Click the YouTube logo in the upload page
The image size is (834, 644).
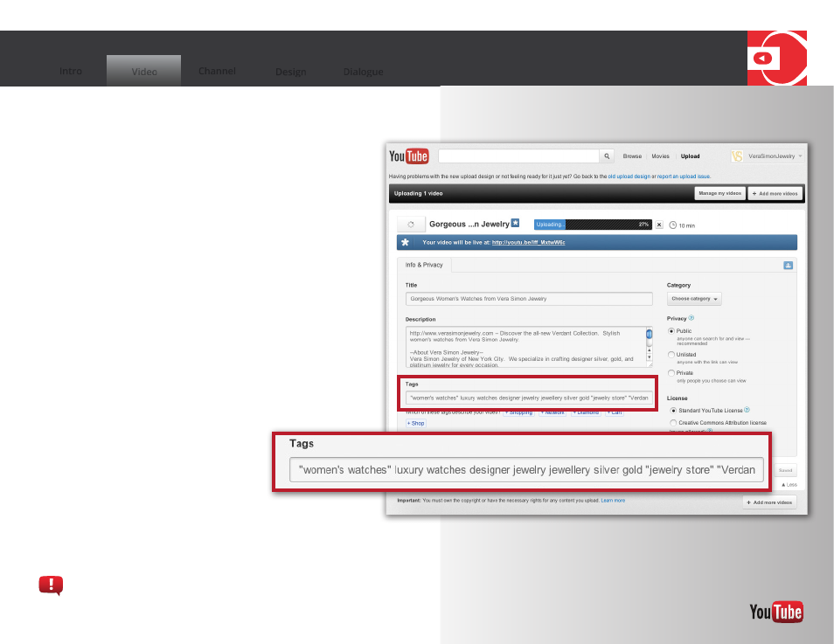pos(408,156)
